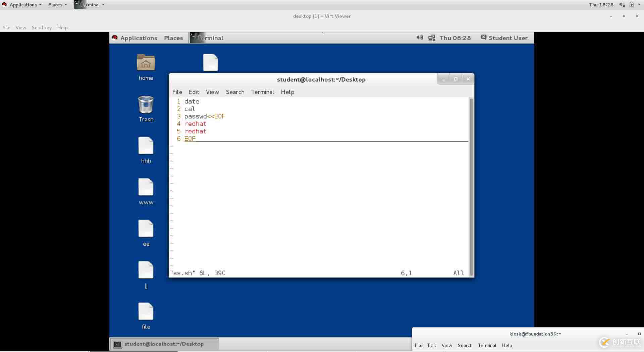Open Edit menu in kiosk terminal
644x352 pixels.
coord(432,345)
